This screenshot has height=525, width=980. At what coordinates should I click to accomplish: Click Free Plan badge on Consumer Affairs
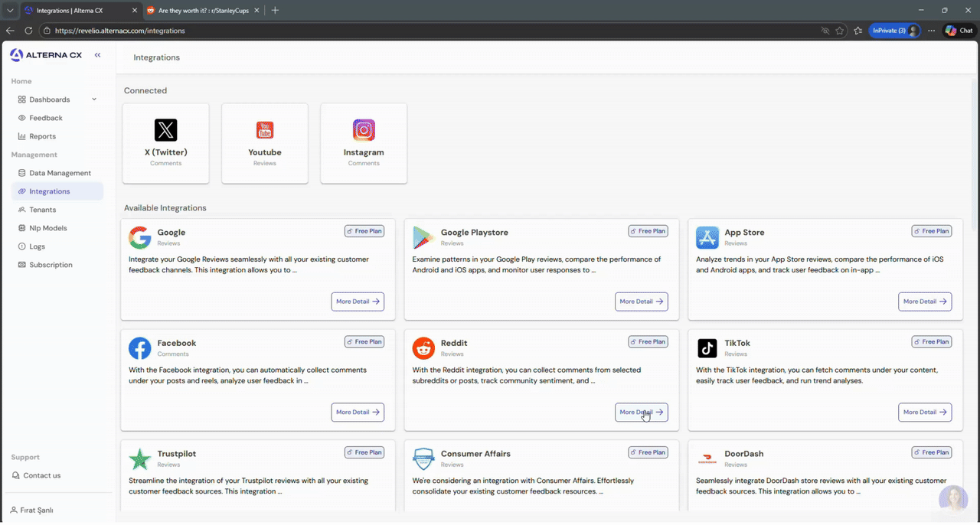tap(648, 452)
